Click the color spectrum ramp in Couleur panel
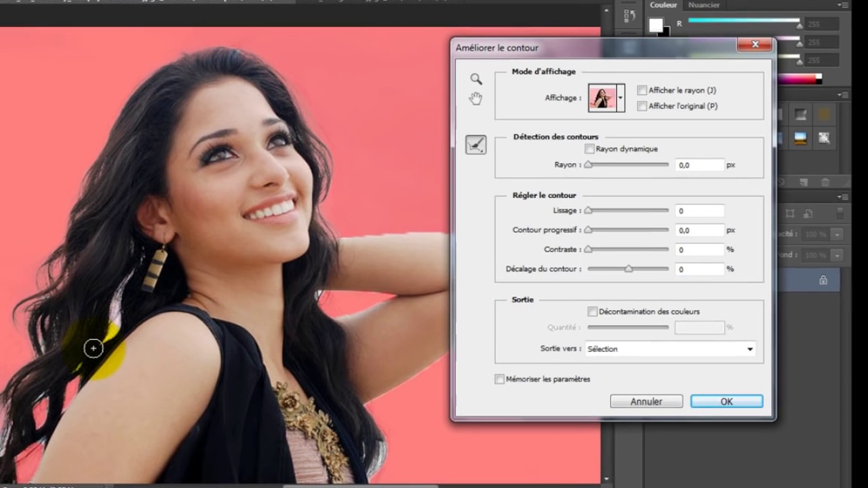Viewport: 868px width, 488px height. pos(801,79)
